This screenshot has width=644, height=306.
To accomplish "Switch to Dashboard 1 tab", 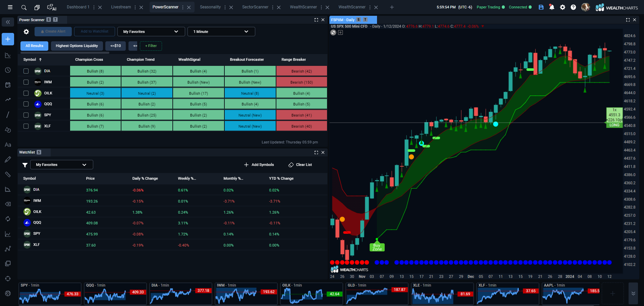I will [x=78, y=7].
